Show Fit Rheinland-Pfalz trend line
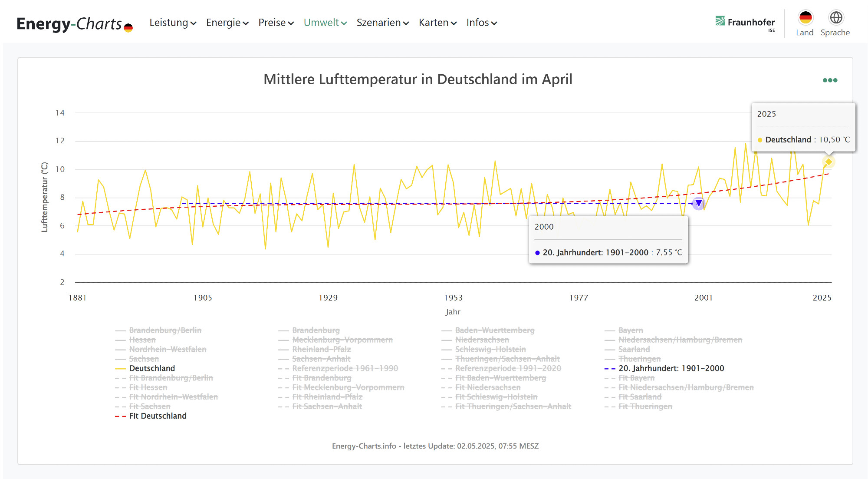The height and width of the screenshot is (479, 868). click(x=320, y=397)
